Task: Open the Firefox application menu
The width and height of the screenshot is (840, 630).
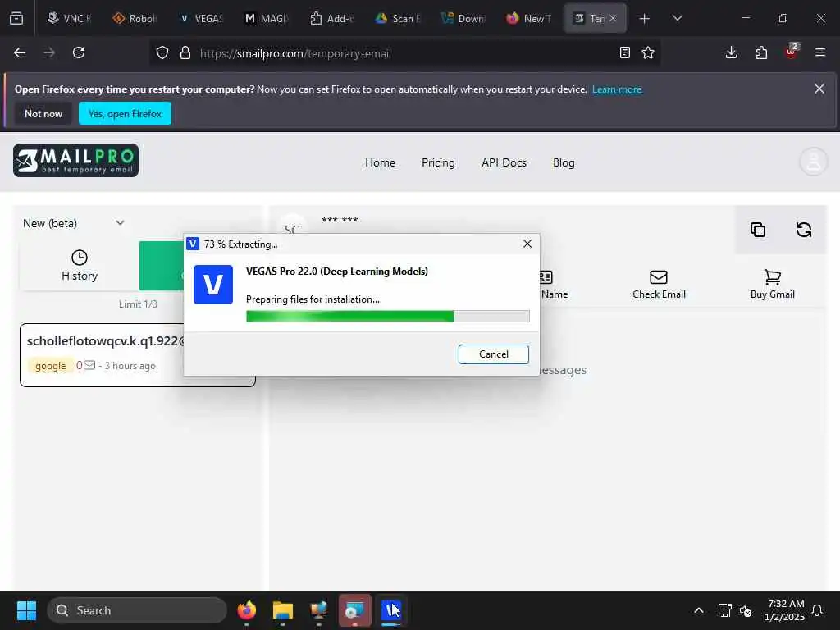Action: pyautogui.click(x=820, y=53)
